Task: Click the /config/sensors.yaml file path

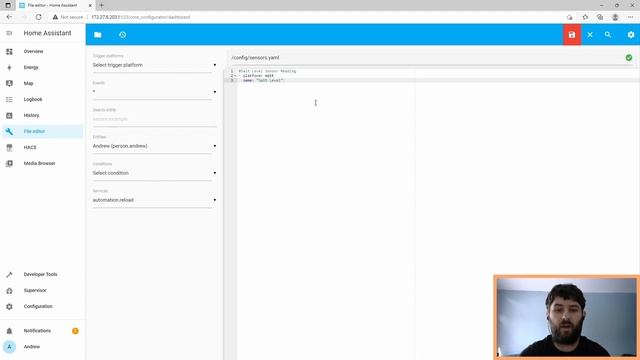Action: pyautogui.click(x=256, y=58)
